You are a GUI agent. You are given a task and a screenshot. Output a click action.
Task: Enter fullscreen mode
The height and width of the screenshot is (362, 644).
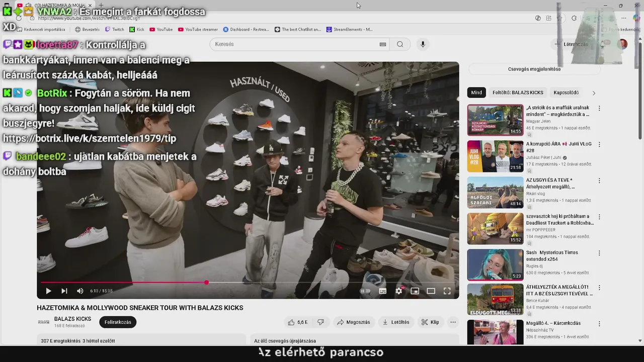[447, 291]
